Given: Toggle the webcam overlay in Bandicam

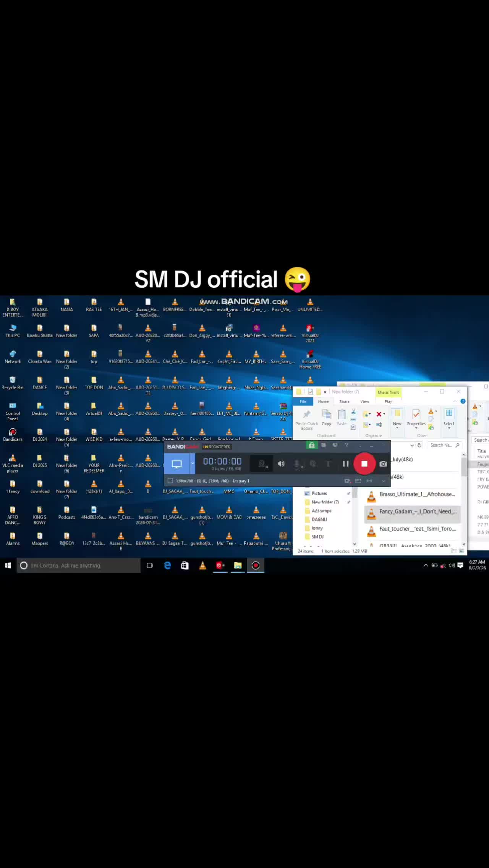Looking at the screenshot, I should pyautogui.click(x=262, y=464).
